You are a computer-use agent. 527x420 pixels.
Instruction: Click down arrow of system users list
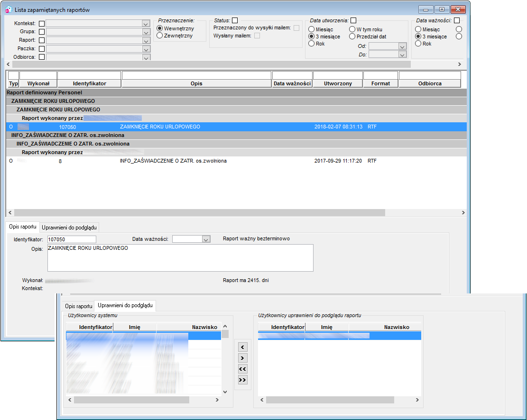pyautogui.click(x=225, y=392)
